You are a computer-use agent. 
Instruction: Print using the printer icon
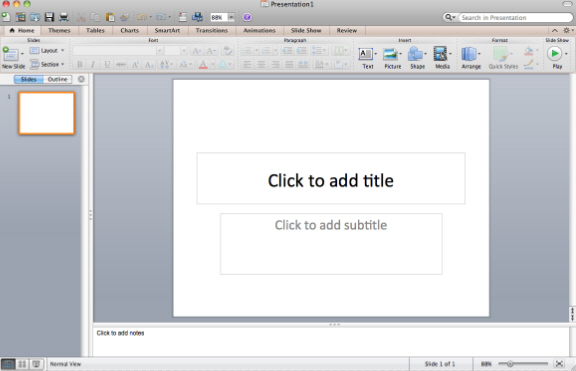(x=64, y=17)
